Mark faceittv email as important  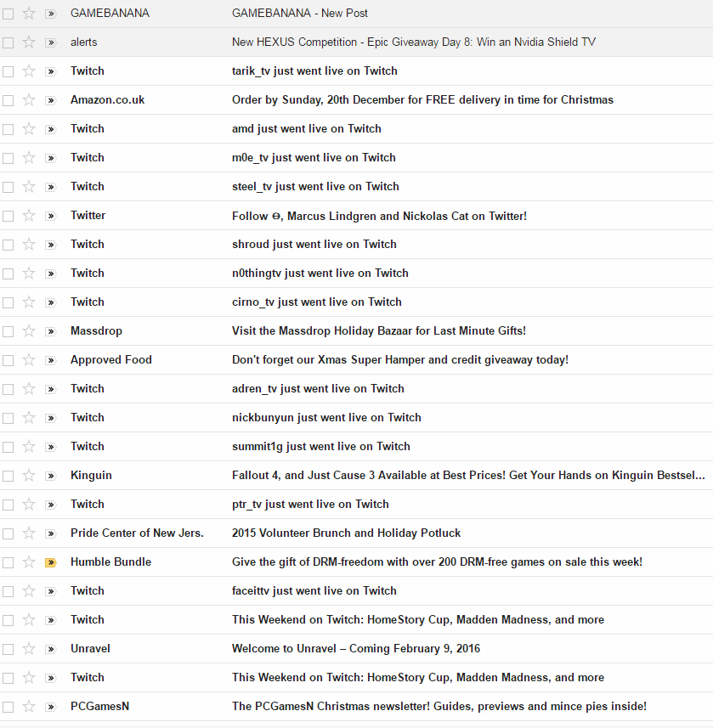click(x=51, y=591)
